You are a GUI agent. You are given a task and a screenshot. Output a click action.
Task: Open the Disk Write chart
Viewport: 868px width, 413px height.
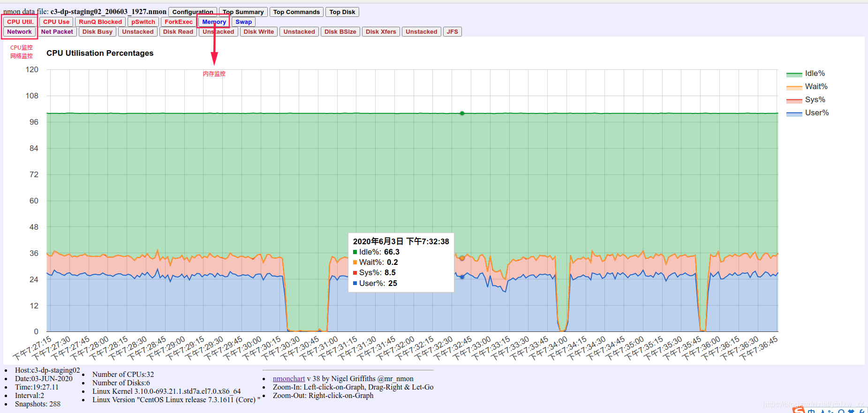click(259, 32)
